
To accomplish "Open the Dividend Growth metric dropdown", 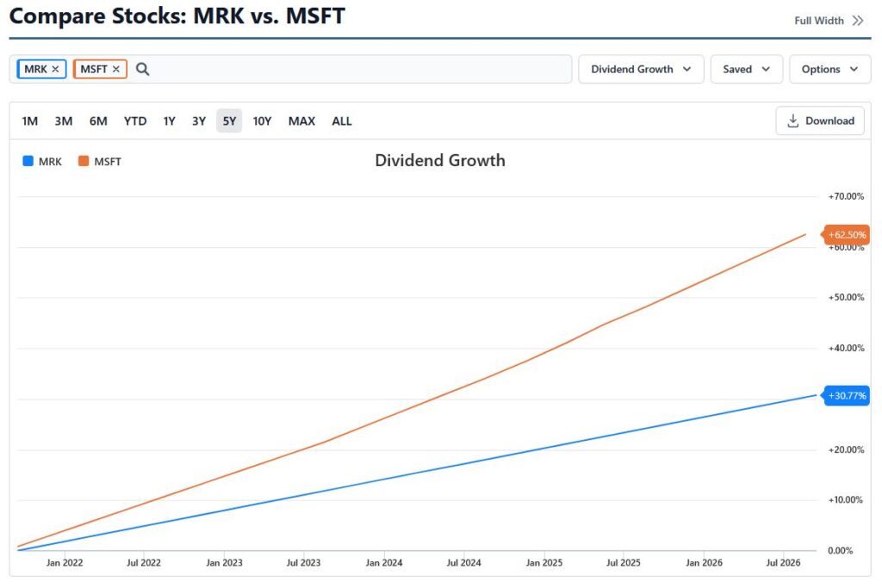I will [x=641, y=69].
